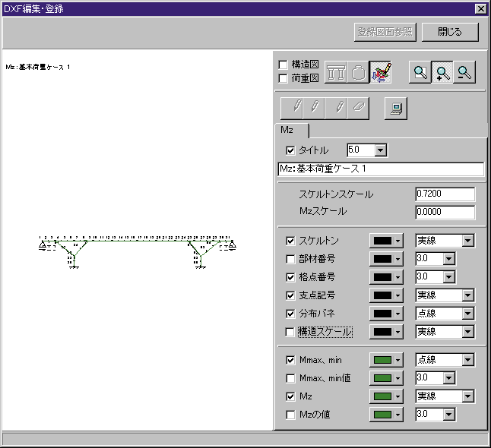Uncheck the タイトル checkbox
Image resolution: width=491 pixels, height=448 pixels.
click(x=290, y=150)
